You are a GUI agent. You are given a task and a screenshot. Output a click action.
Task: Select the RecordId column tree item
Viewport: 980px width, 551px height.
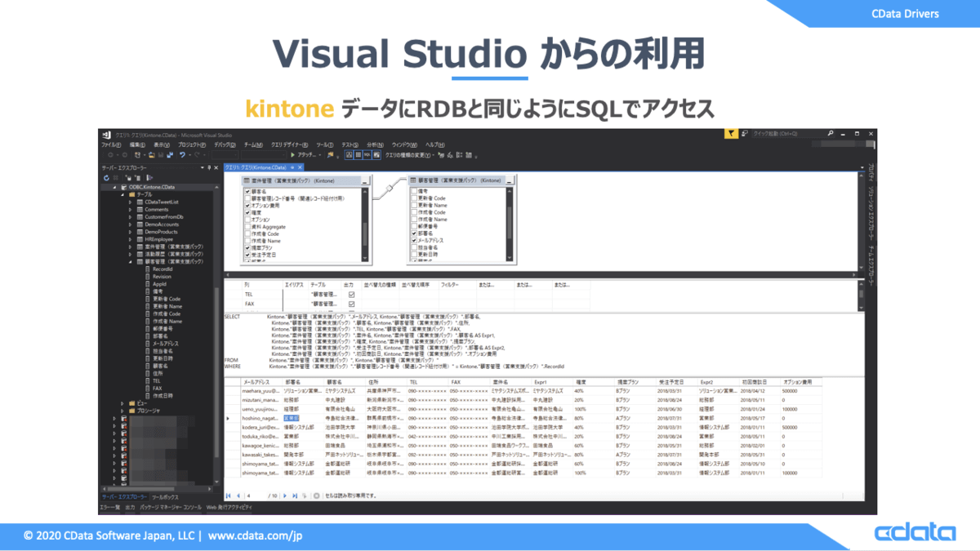click(x=162, y=269)
